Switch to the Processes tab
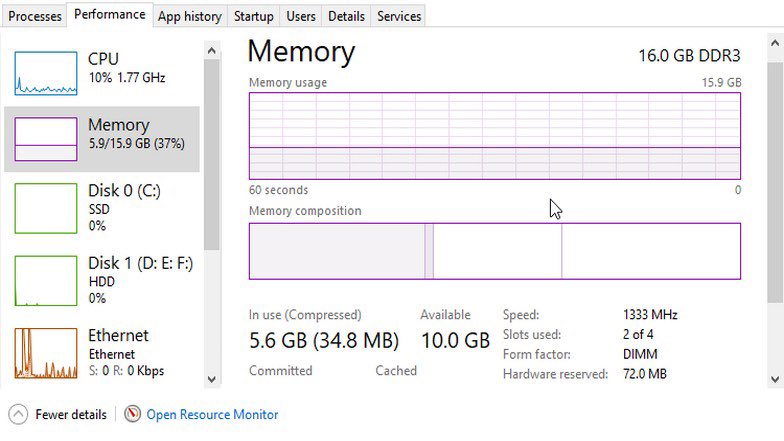Image resolution: width=784 pixels, height=441 pixels. pyautogui.click(x=35, y=16)
